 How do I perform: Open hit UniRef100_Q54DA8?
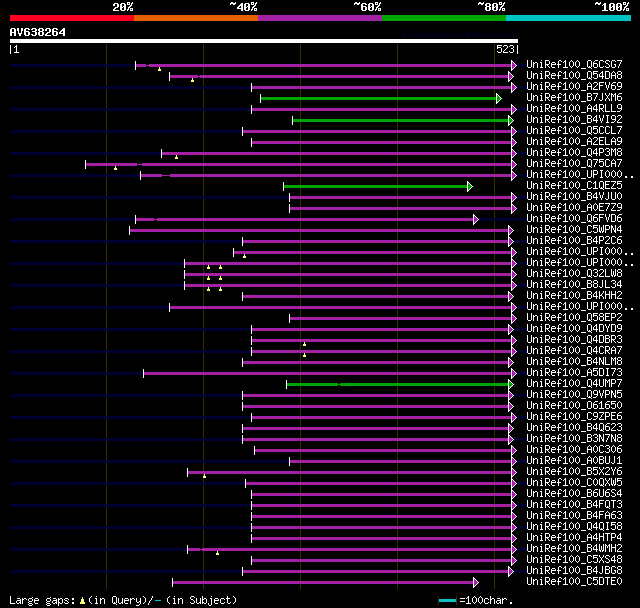tap(574, 75)
